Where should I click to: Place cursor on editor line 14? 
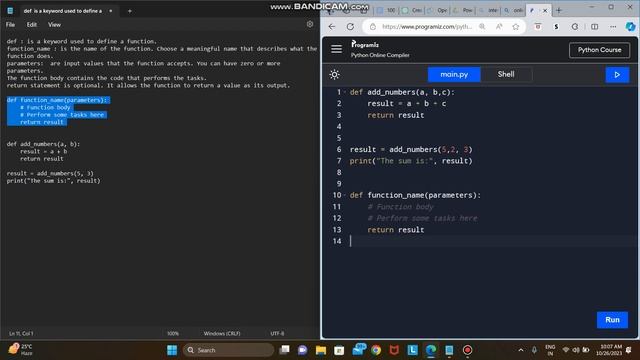492,241
